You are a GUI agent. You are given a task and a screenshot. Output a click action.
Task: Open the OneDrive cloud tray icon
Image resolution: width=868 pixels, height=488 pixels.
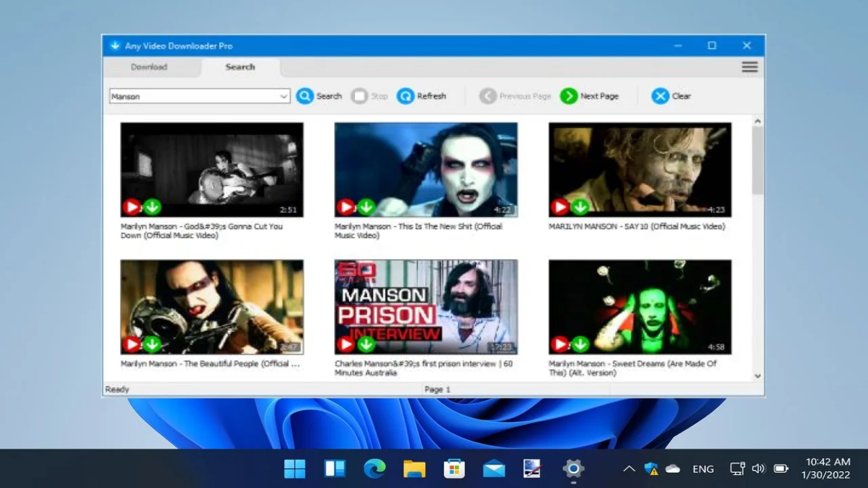click(673, 468)
